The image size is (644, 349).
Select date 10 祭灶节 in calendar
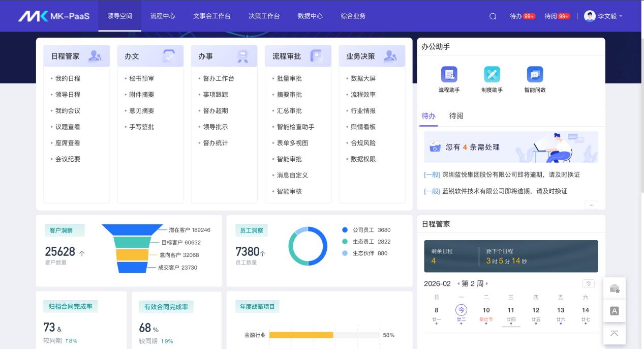[486, 314]
